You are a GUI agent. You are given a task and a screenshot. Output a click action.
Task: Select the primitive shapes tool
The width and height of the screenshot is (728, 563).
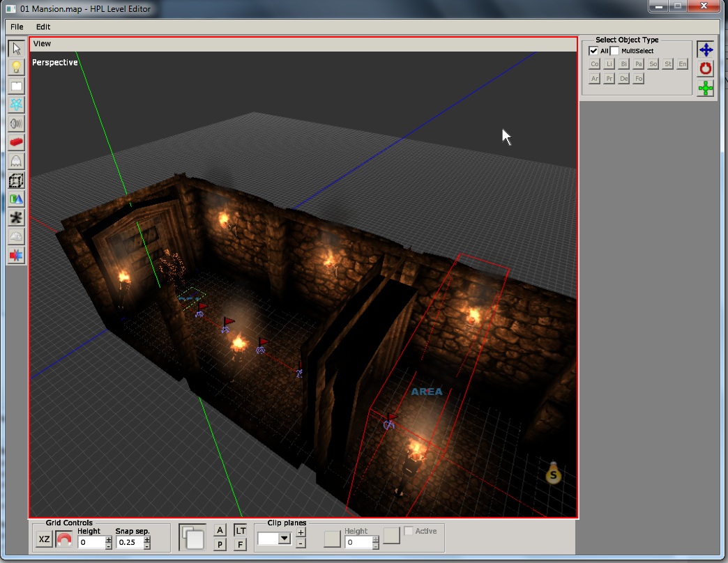pos(16,199)
